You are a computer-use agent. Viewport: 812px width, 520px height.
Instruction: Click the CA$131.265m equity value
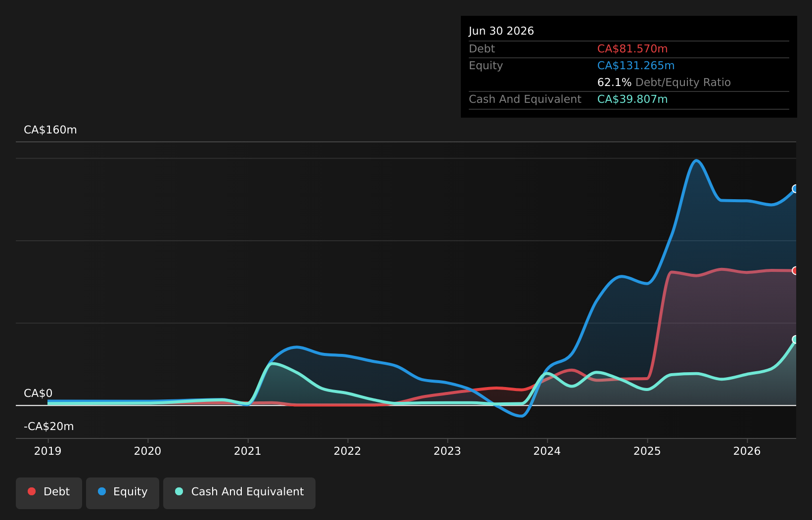(636, 66)
